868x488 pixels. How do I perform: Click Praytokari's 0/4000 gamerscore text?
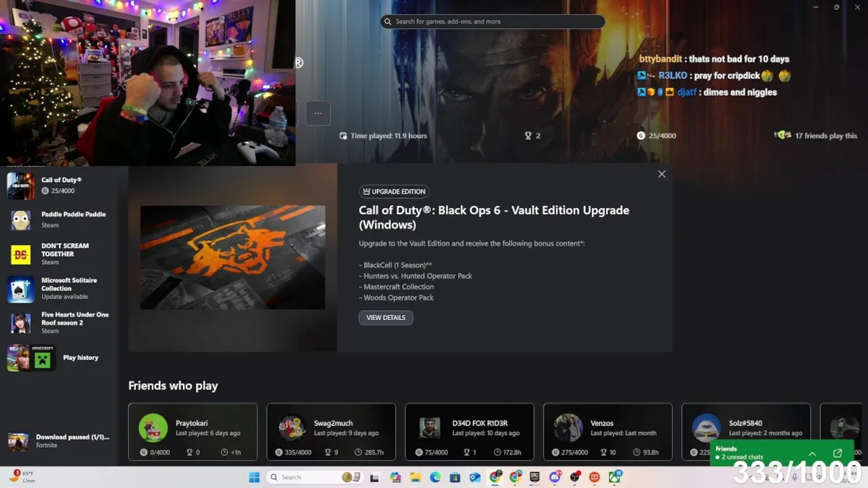160,452
